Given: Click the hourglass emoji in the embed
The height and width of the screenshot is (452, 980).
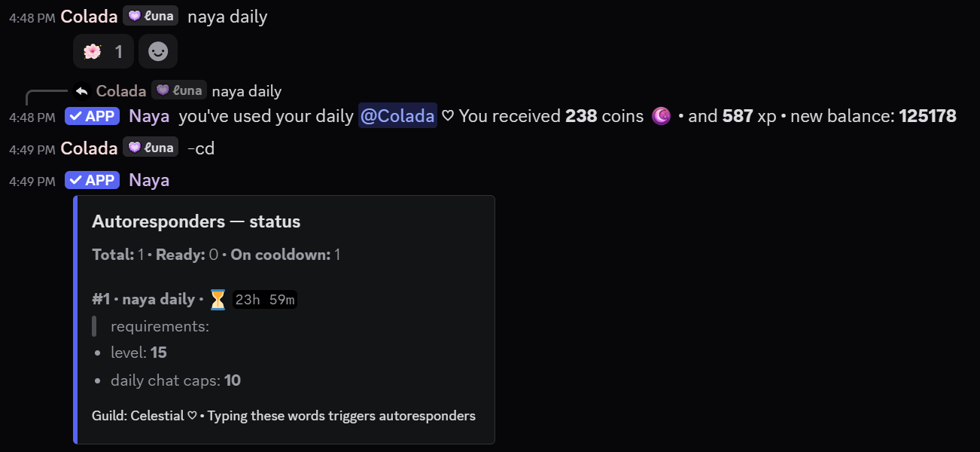Looking at the screenshot, I should click(x=218, y=300).
